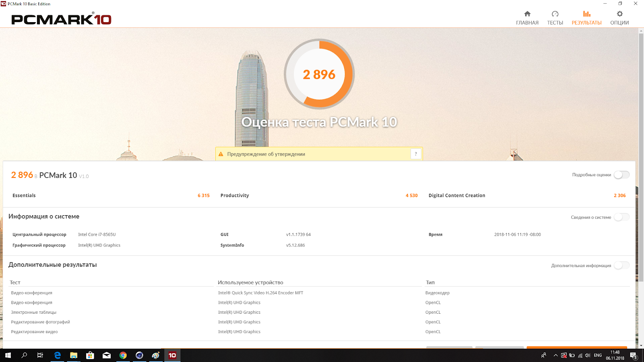The height and width of the screenshot is (362, 644).
Task: Click the Тип column header
Action: tap(430, 282)
